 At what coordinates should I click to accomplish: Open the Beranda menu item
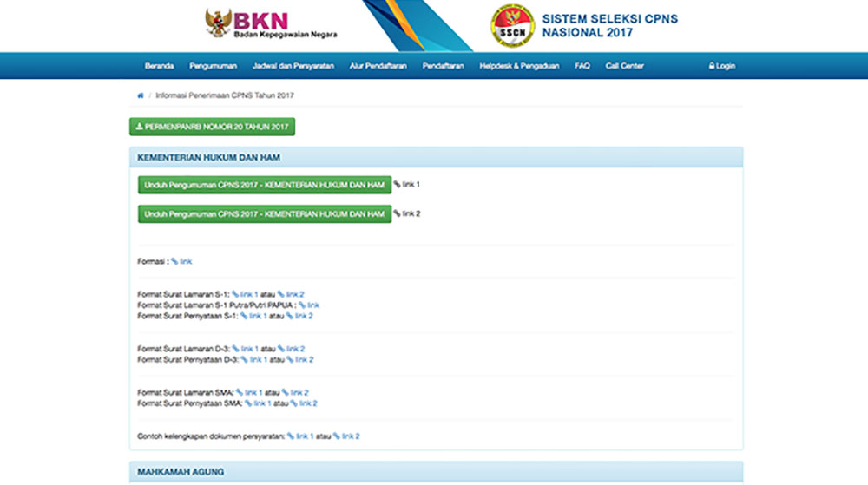pos(159,66)
